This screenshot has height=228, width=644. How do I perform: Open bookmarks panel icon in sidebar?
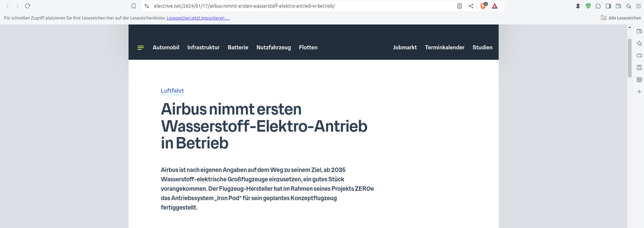(639, 67)
